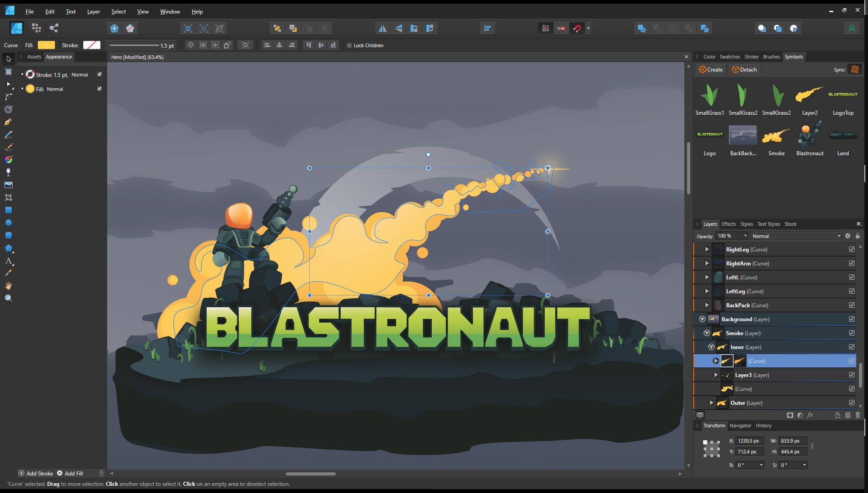Select the View hand tool
868x493 pixels.
9,286
